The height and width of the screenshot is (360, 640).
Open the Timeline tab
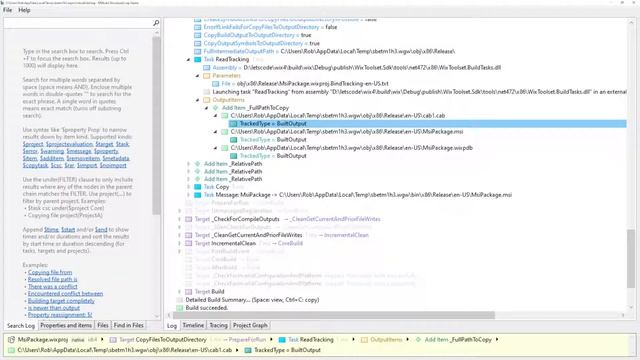[x=193, y=325]
